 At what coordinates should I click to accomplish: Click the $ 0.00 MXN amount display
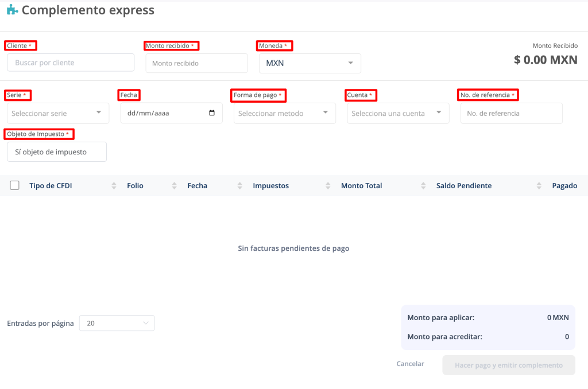tap(546, 60)
